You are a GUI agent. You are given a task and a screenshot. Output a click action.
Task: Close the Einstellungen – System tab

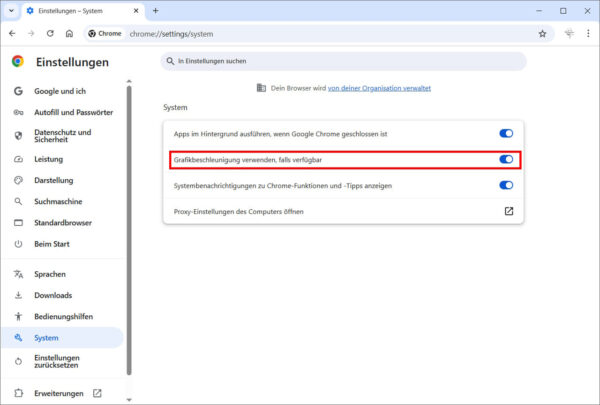pyautogui.click(x=136, y=11)
